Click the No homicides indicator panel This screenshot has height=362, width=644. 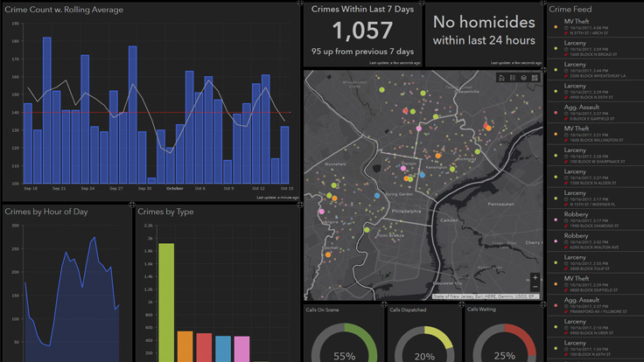point(484,31)
